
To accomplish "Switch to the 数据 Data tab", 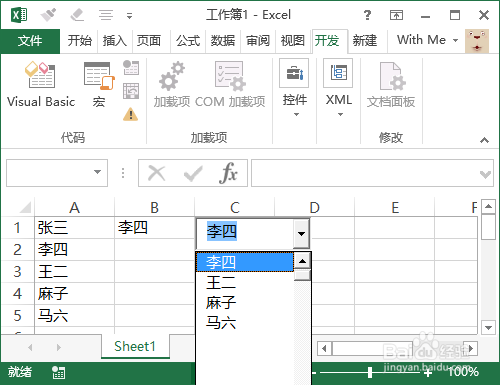I will [x=223, y=41].
